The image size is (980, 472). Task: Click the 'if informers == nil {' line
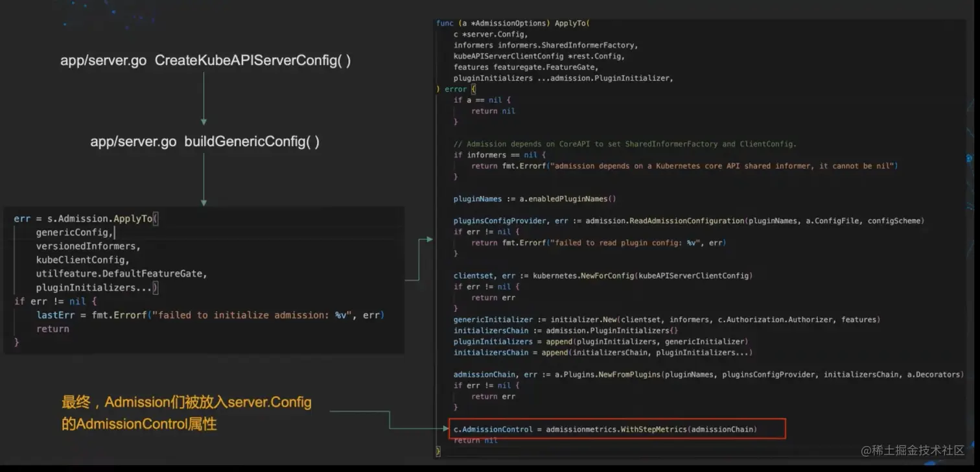click(500, 155)
